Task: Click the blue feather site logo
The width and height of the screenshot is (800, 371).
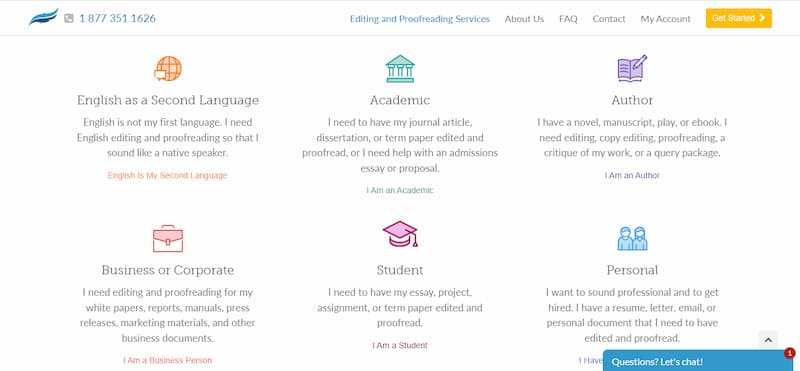Action: 43,18
